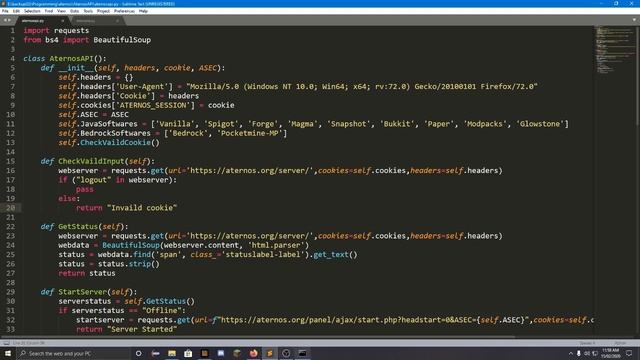Viewport: 640px width, 360px height.
Task: Click the 'BeautifulSoup' import on line 2
Action: click(122, 40)
